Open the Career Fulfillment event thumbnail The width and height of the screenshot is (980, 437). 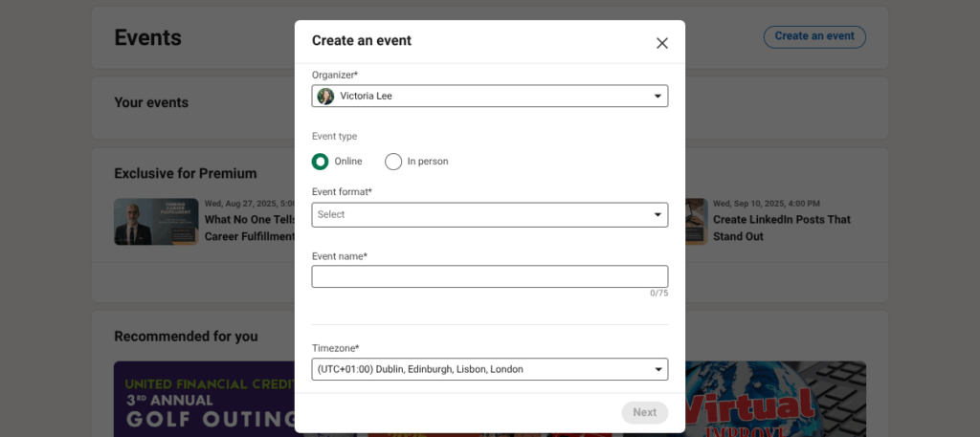[x=156, y=222]
